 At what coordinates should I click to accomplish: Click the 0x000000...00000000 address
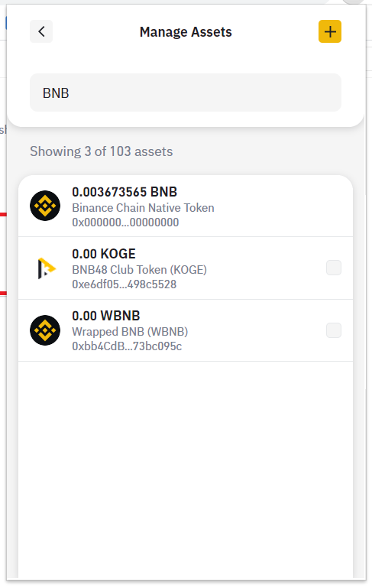125,223
